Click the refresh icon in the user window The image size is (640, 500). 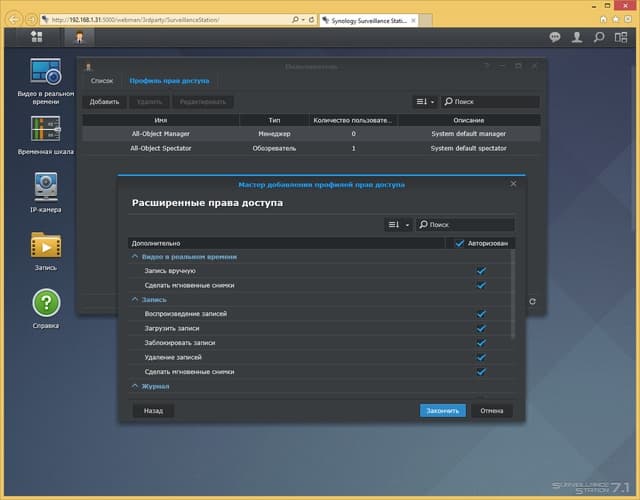click(x=532, y=301)
